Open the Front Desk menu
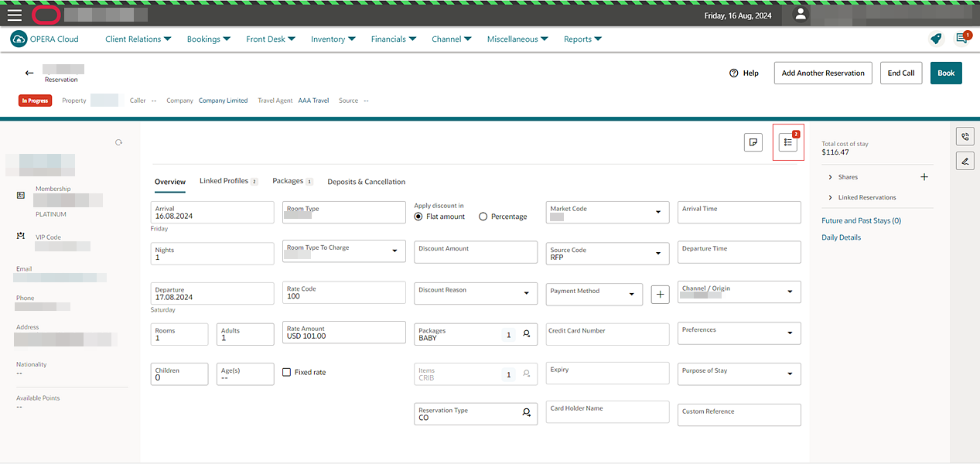Image resolution: width=980 pixels, height=464 pixels. 270,39
